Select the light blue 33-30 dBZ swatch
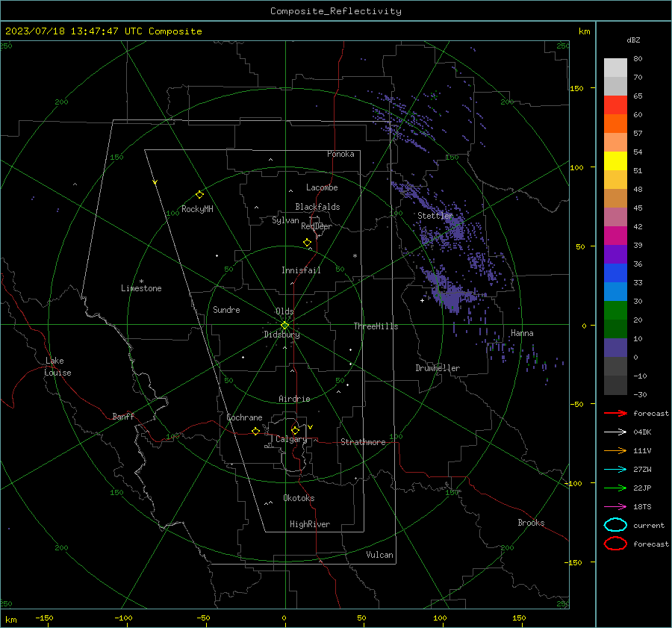672x628 pixels. (x=615, y=292)
